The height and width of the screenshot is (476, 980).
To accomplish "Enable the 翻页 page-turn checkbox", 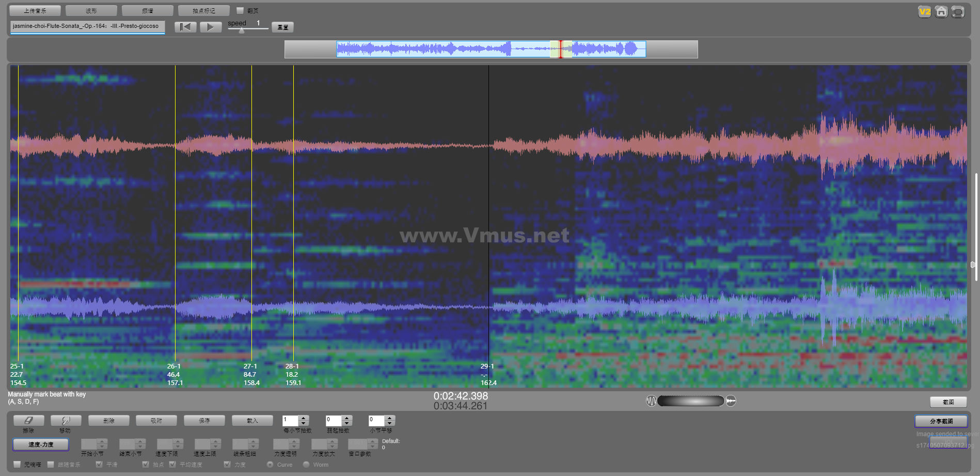I will 240,10.
